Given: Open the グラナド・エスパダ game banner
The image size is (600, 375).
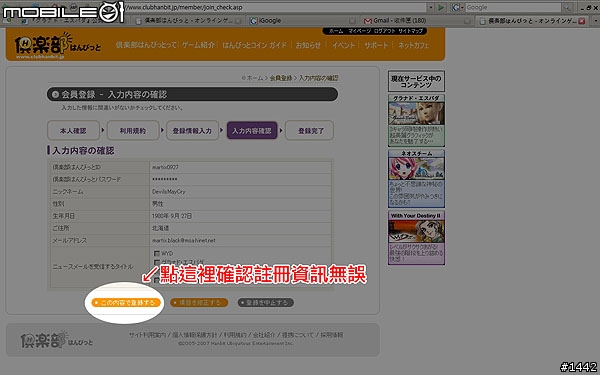Looking at the screenshot, I should (416, 120).
